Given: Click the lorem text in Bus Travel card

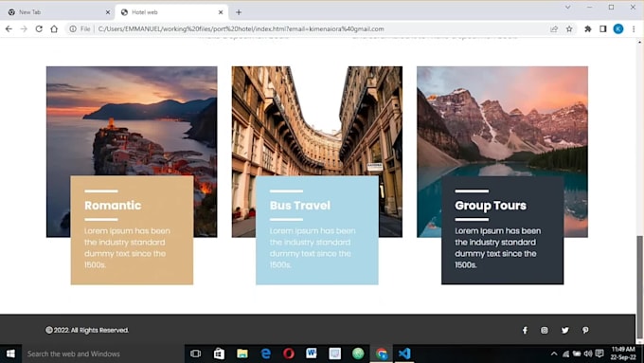Looking at the screenshot, I should point(313,248).
